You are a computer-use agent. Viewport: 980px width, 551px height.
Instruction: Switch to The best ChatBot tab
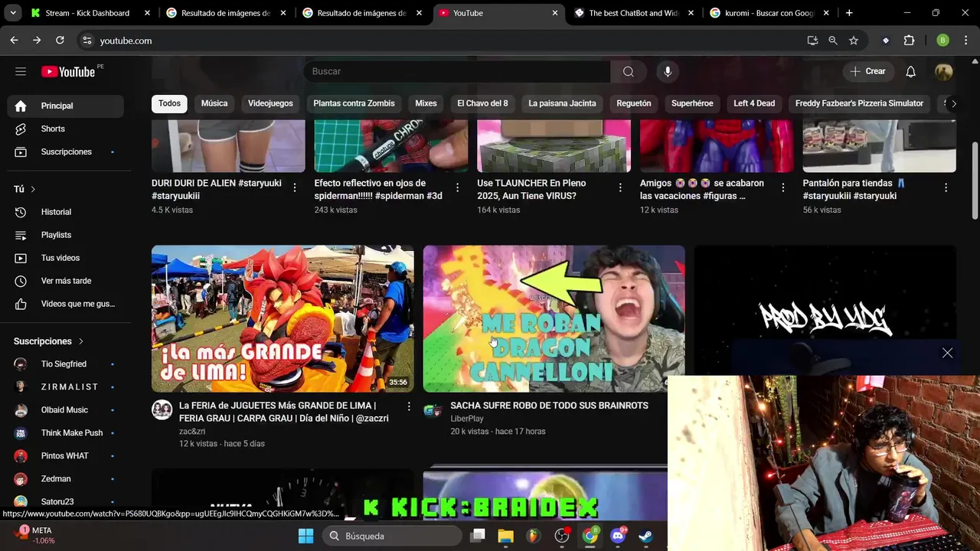(634, 13)
